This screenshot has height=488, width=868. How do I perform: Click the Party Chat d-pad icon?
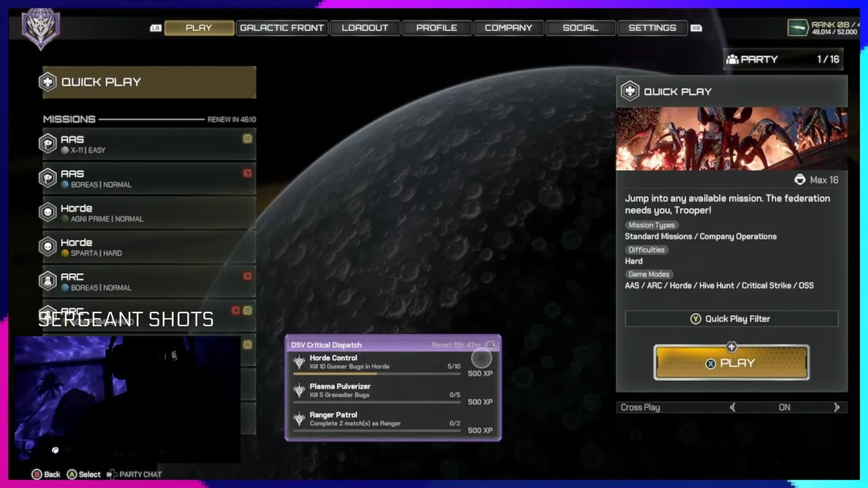coord(112,474)
